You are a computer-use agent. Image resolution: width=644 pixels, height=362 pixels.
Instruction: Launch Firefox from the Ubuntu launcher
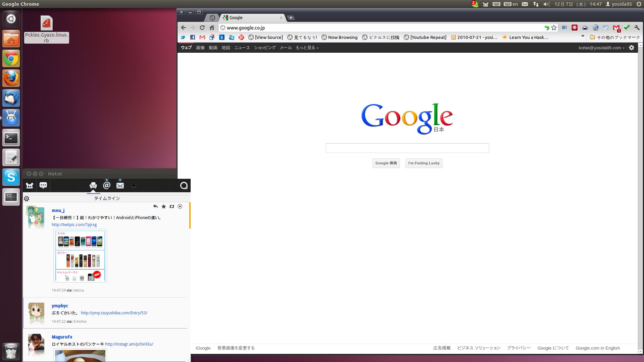pyautogui.click(x=11, y=79)
